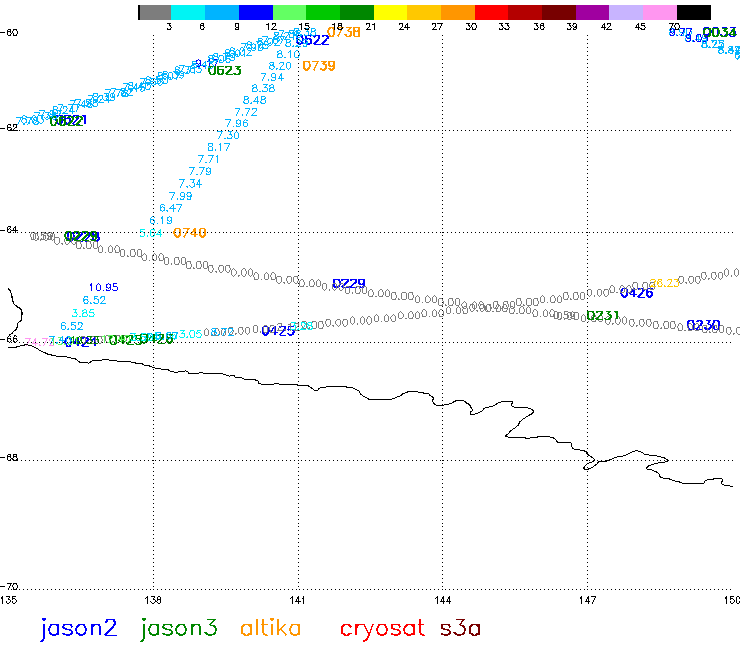This screenshot has height=650, width=740.
Task: Select the jason3 legend label
Action: click(178, 629)
